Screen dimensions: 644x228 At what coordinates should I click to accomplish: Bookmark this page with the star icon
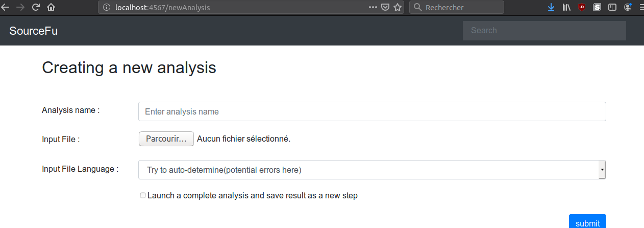398,8
